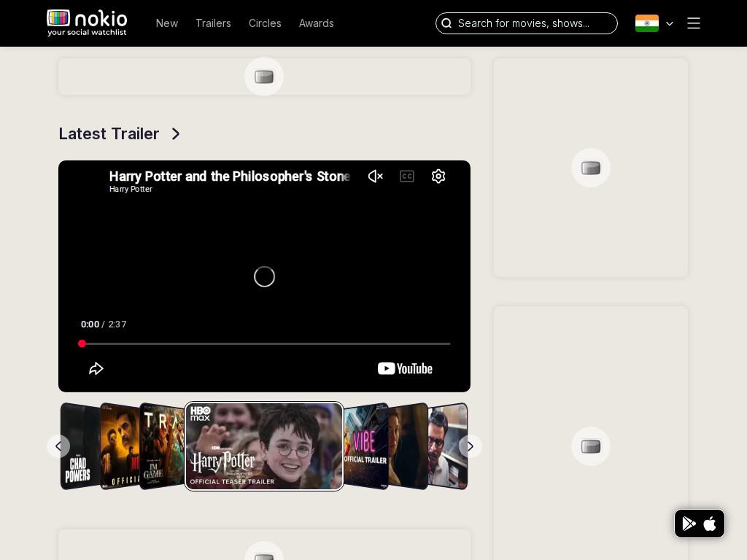Select the Vibe official trailer thumbnail
This screenshot has width=747, height=560.
366,446
